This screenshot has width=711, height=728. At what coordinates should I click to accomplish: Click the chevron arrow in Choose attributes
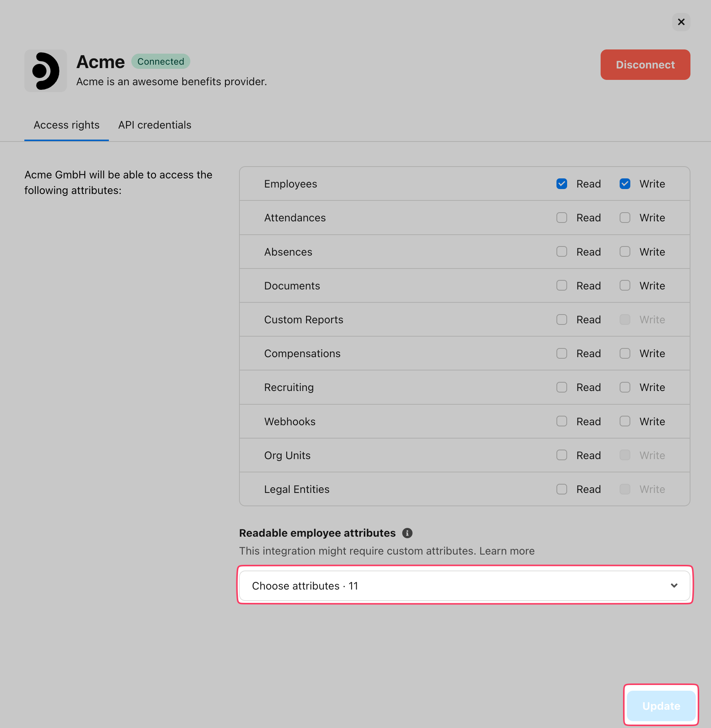click(x=674, y=585)
